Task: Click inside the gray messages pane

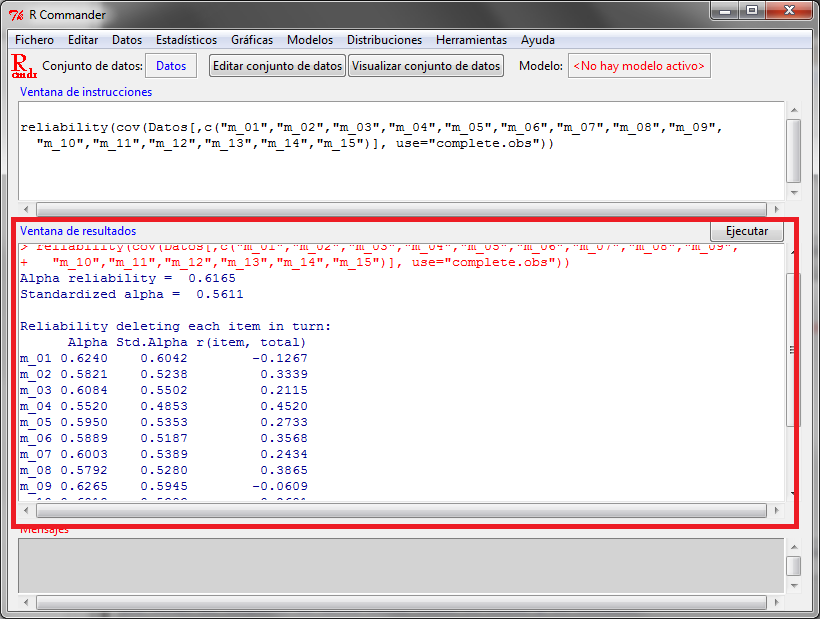Action: (401, 566)
